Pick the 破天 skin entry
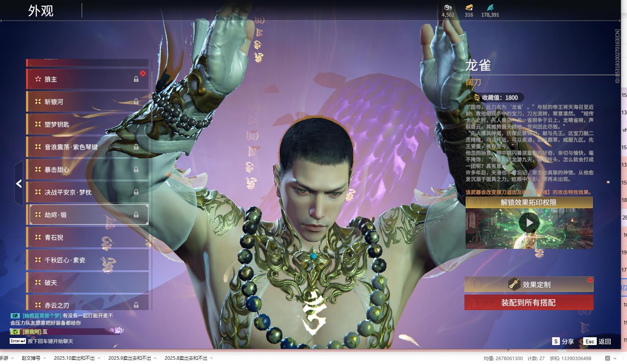Image resolution: width=627 pixels, height=364 pixels. (x=88, y=283)
